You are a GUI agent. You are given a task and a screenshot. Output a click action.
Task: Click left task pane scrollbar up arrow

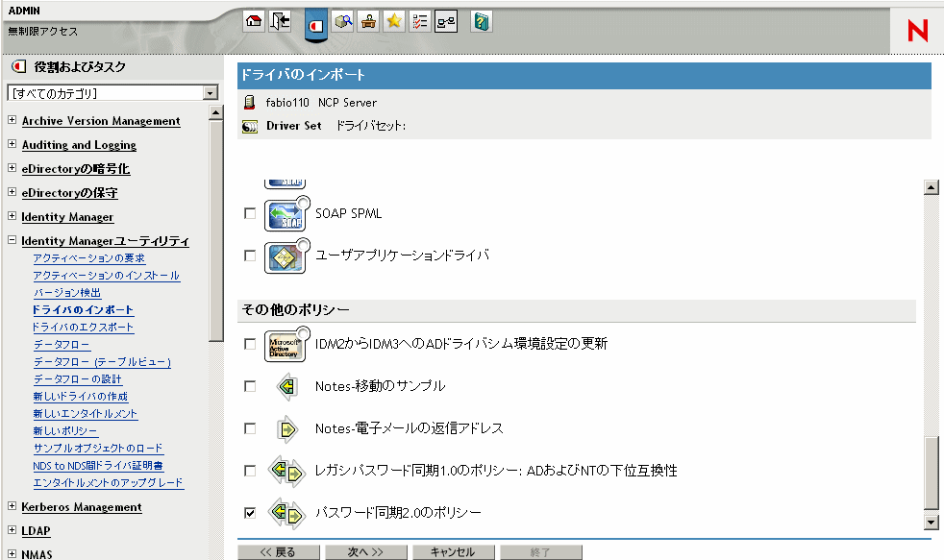point(216,112)
